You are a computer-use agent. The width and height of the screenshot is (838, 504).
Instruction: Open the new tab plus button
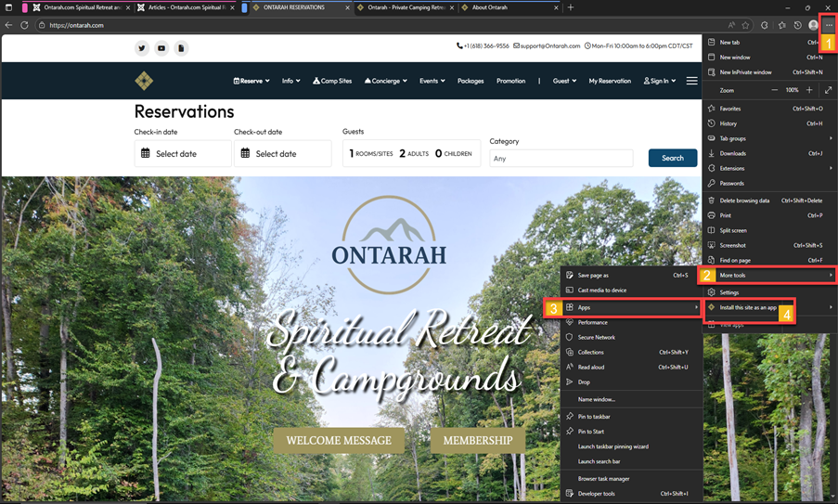click(x=570, y=7)
